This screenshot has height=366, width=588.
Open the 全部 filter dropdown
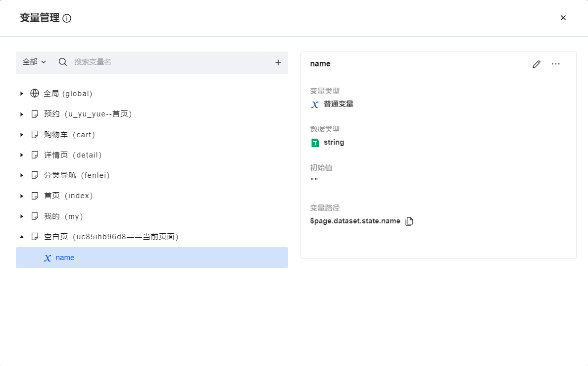(33, 62)
